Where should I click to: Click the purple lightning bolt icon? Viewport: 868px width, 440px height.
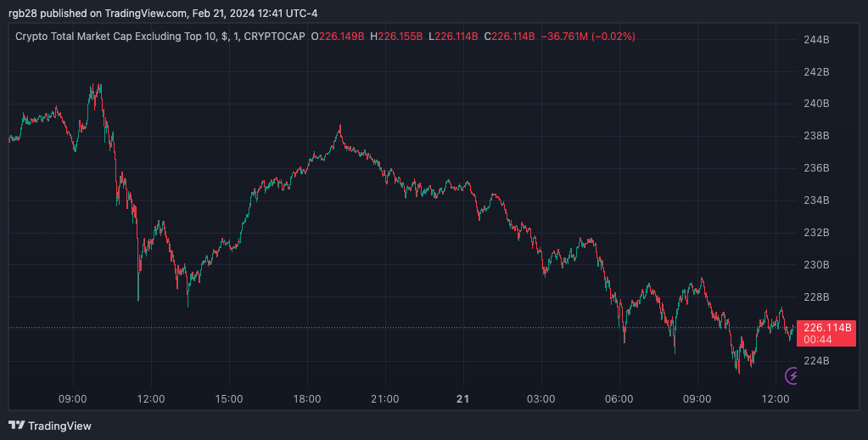[x=792, y=375]
